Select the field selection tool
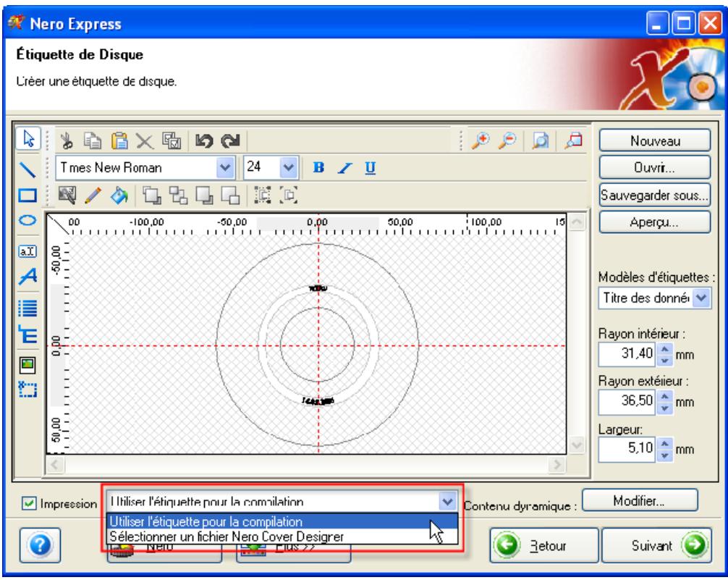The width and height of the screenshot is (728, 580). (27, 390)
